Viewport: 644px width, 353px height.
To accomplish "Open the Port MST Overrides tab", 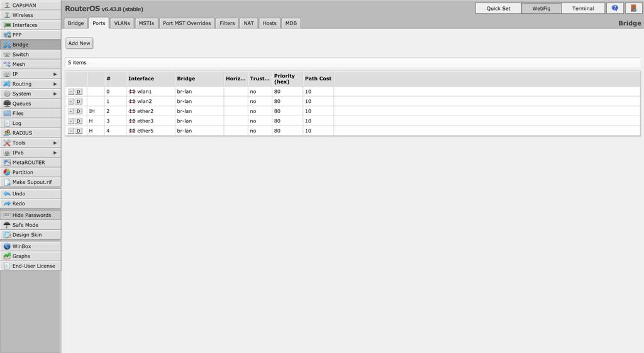I will (187, 23).
